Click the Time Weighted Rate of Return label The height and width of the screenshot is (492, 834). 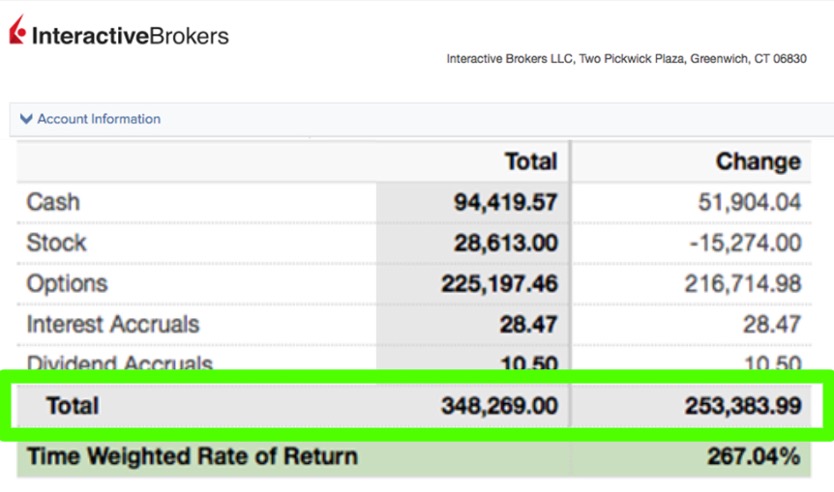[191, 457]
